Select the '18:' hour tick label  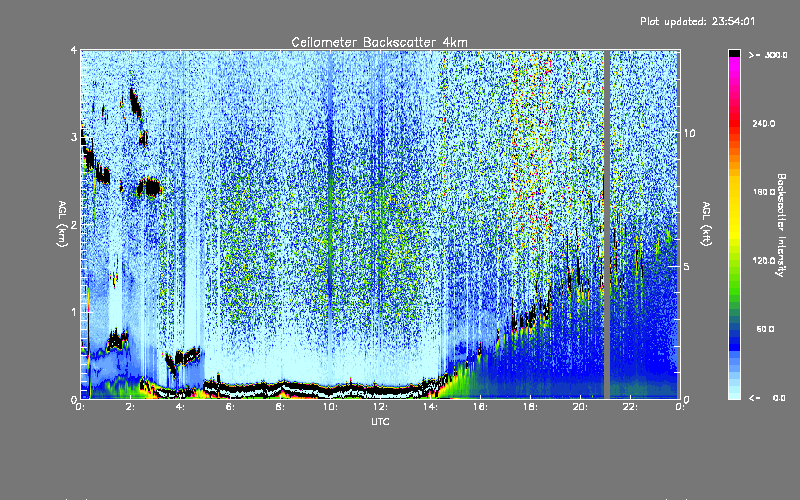(530, 407)
